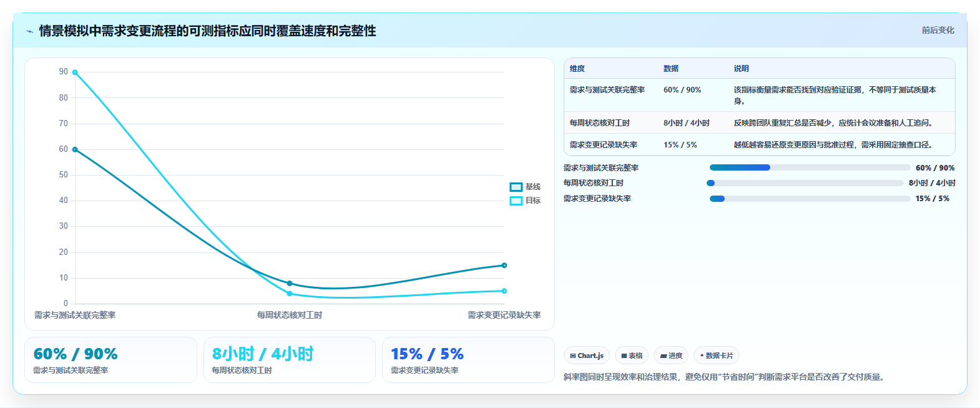Viewport: 980px width, 408px height.
Task: Click the 目标 point above 每周状态核对工时
Action: pyautogui.click(x=290, y=294)
